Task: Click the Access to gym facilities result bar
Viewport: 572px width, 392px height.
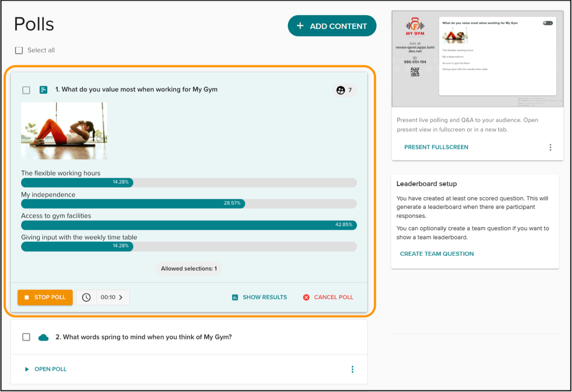Action: 189,225
